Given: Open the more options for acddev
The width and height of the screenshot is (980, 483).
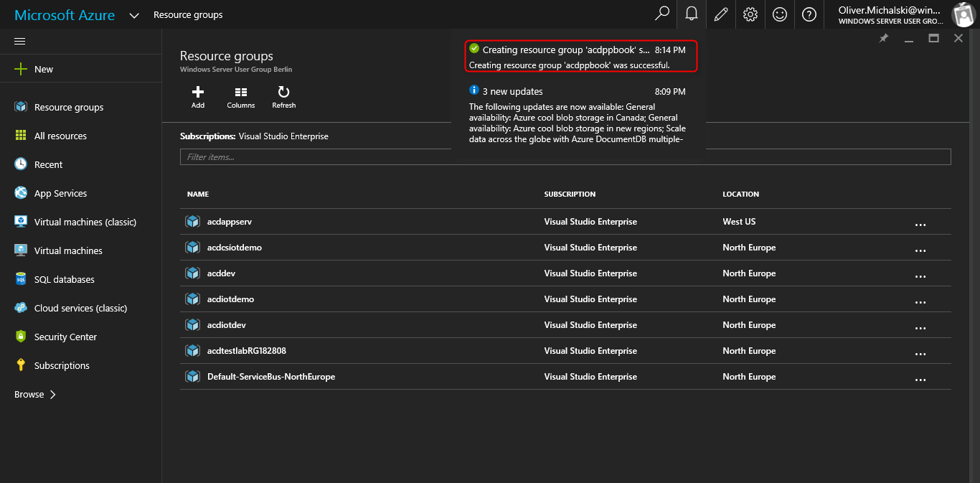Looking at the screenshot, I should [x=920, y=276].
